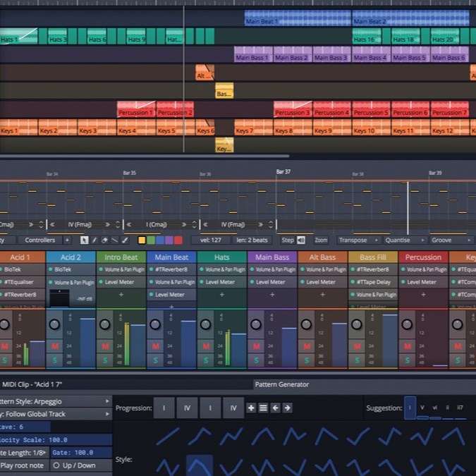Select the pencil draw tool

click(x=94, y=240)
